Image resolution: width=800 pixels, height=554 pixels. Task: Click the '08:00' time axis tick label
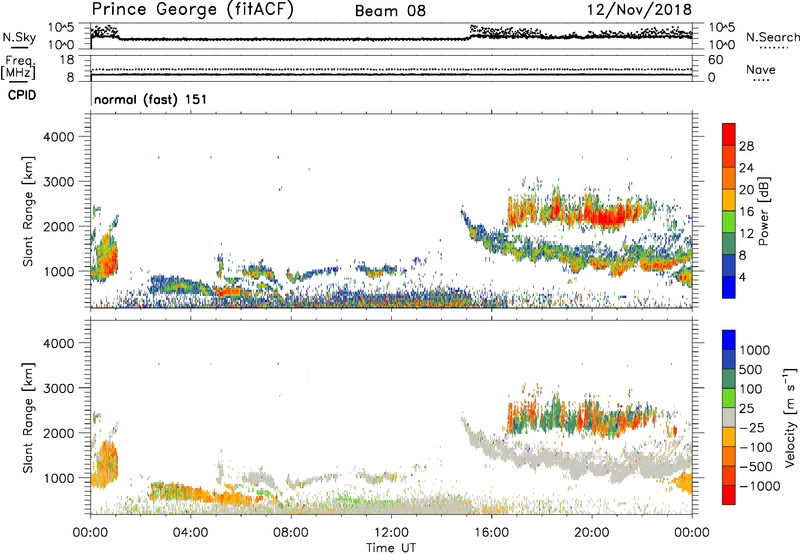point(291,533)
